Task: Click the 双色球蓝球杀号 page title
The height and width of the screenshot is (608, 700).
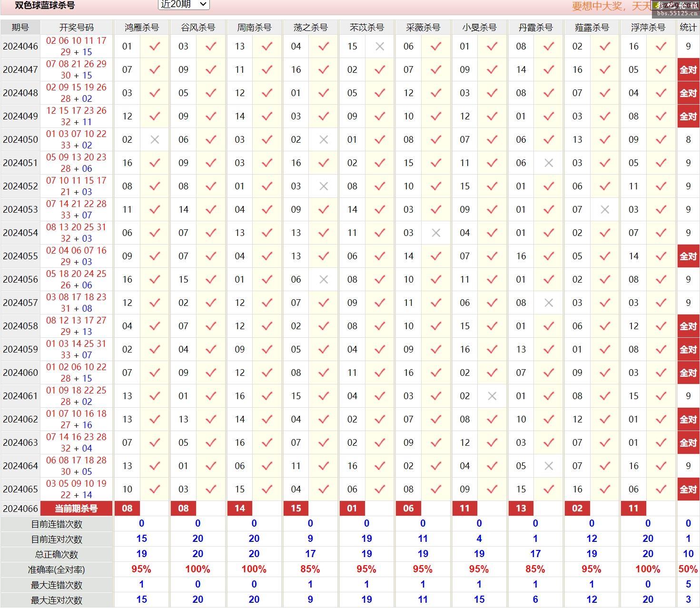Action: point(44,5)
